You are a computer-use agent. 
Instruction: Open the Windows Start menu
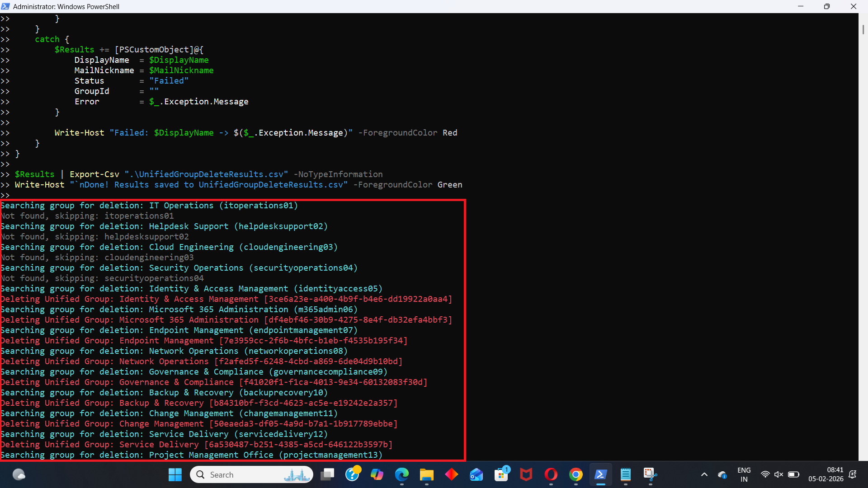(x=175, y=474)
